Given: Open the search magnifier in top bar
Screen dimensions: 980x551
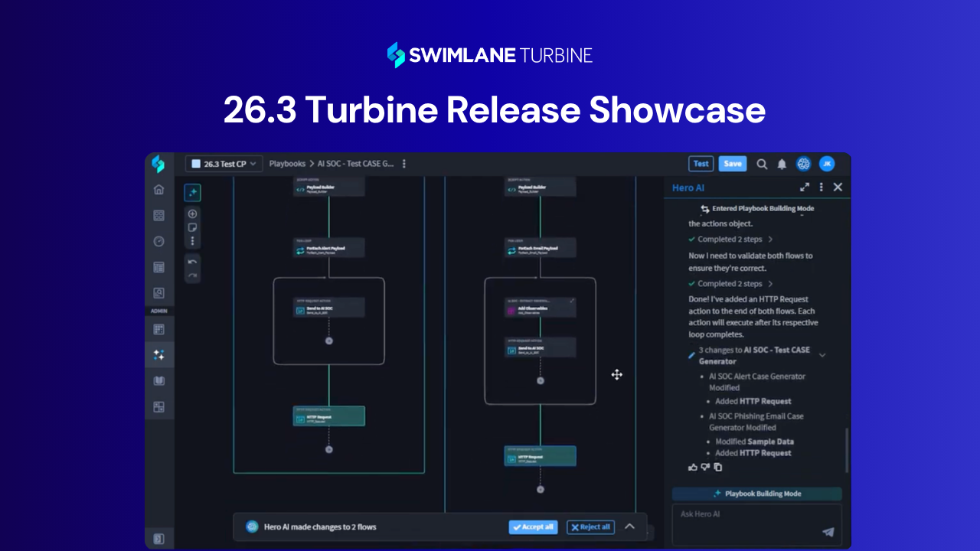Looking at the screenshot, I should coord(762,164).
